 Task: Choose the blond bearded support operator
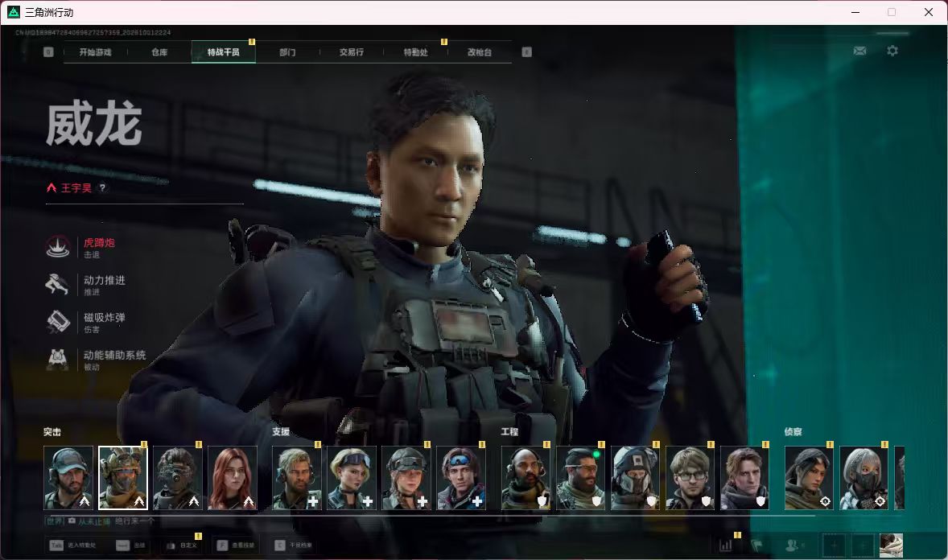pos(297,478)
